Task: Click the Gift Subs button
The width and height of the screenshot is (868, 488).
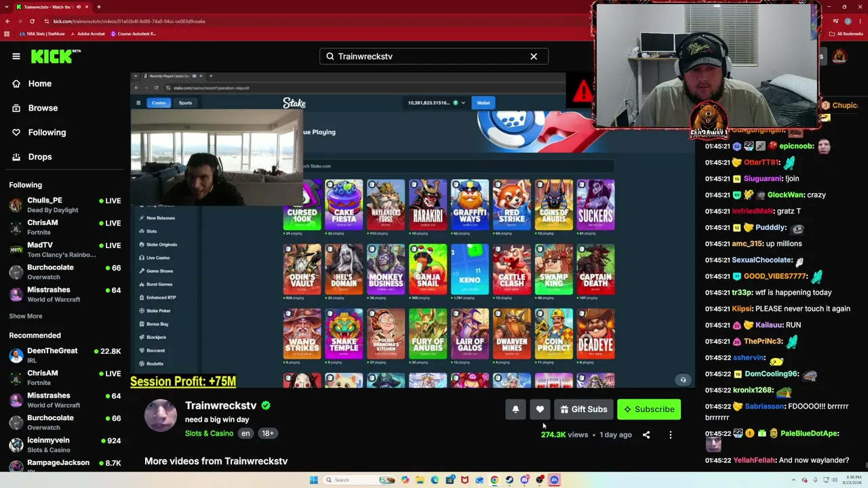Action: coord(583,409)
